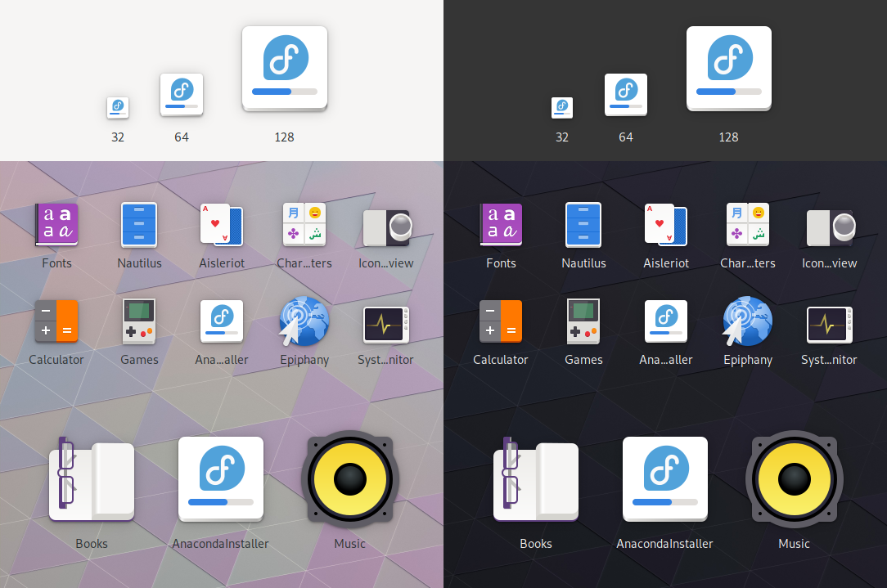The width and height of the screenshot is (887, 588).
Task: Open System Monitor icon on dark wallpaper
Action: [x=829, y=325]
